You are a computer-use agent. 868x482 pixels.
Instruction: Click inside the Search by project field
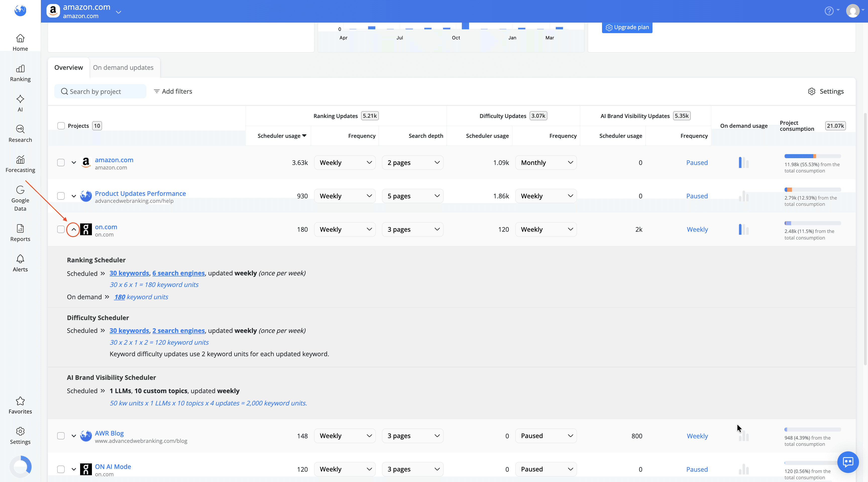(100, 91)
